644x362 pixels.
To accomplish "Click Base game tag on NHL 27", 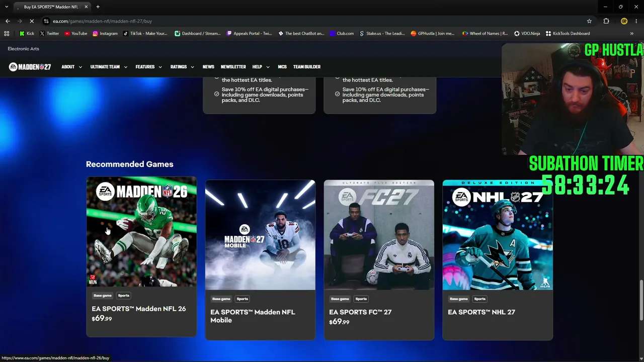I will 459,299.
